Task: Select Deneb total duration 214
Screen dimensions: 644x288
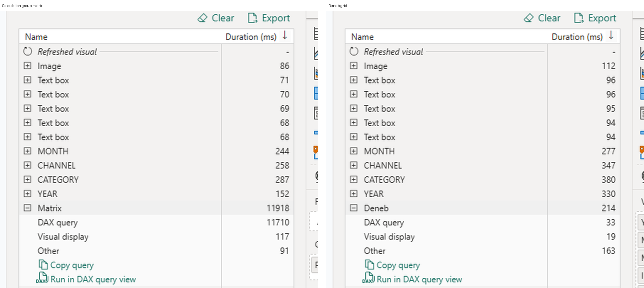Action: click(608, 208)
